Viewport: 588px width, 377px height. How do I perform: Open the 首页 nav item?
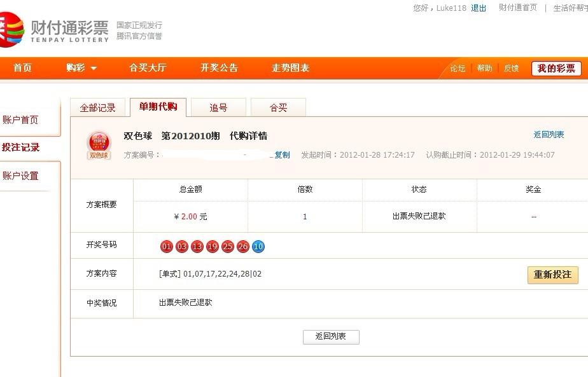[22, 68]
